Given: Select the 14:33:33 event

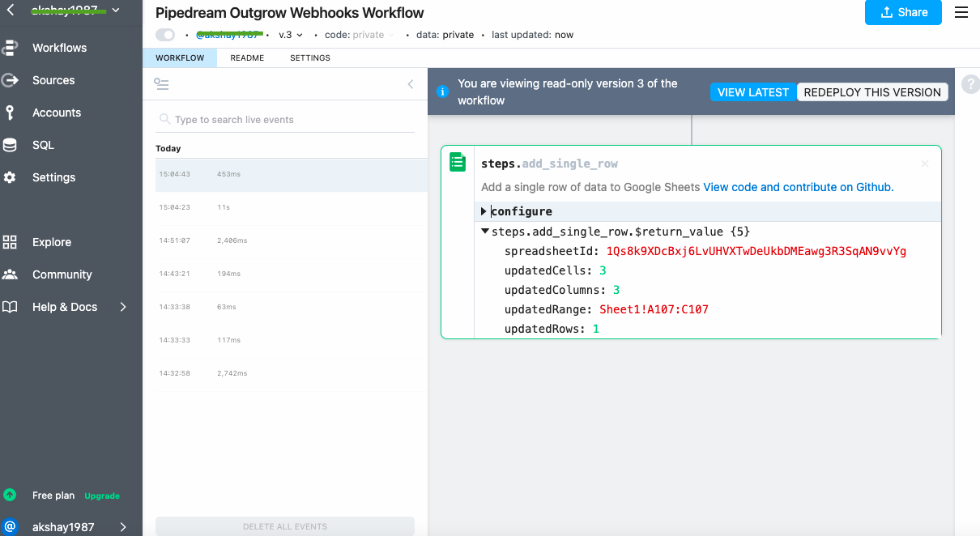Looking at the screenshot, I should coord(292,340).
